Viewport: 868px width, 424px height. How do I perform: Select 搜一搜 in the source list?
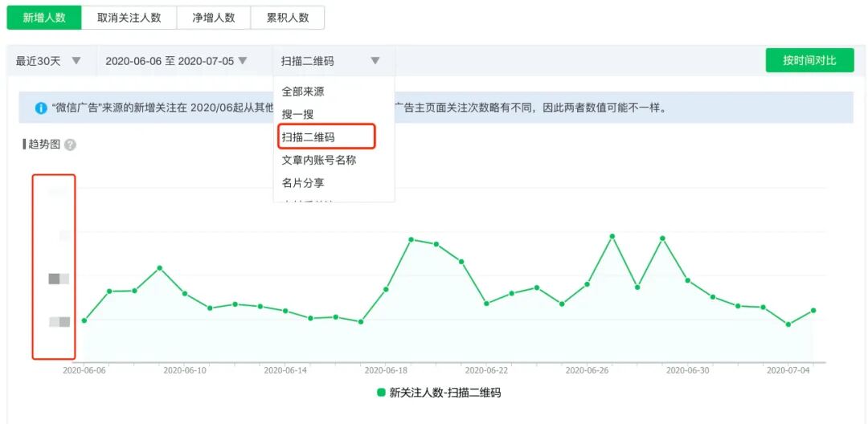click(x=297, y=115)
